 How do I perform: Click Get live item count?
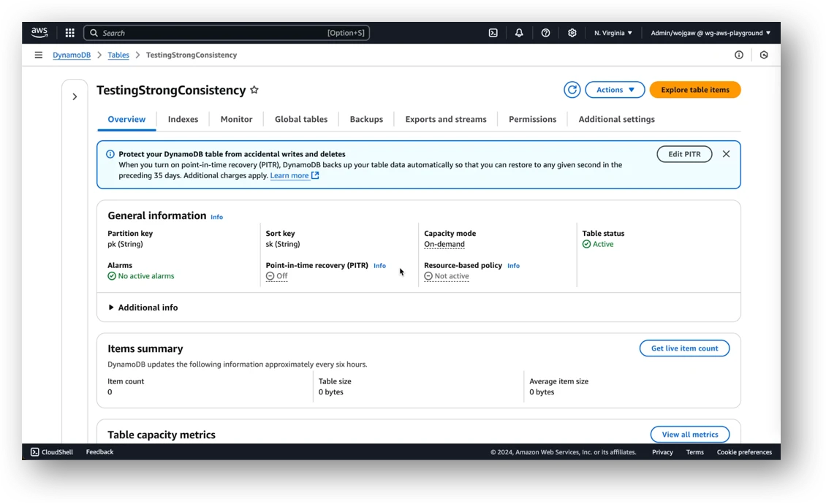pos(684,348)
